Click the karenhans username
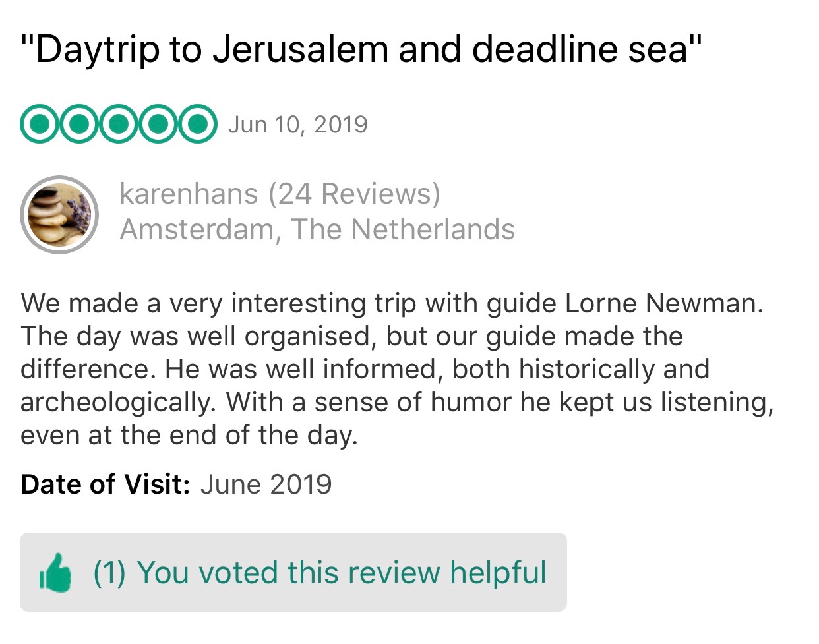Viewport: 819px width, 644px height. coord(189,194)
